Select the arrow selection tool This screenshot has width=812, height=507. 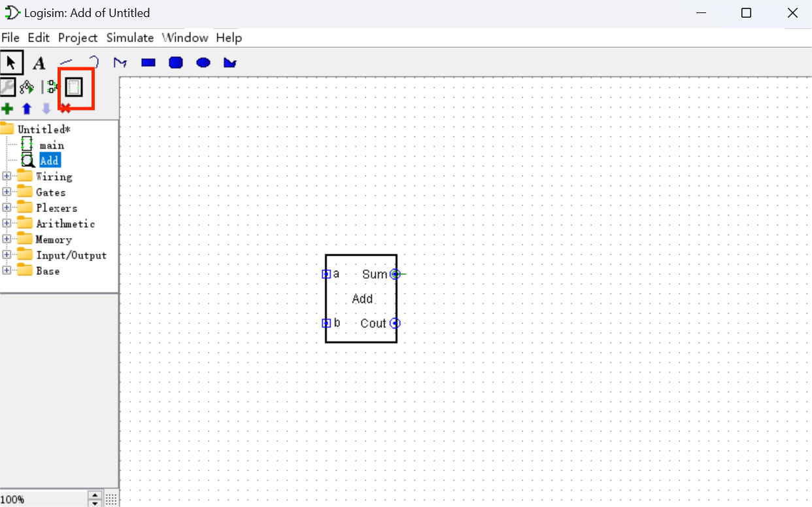pos(10,63)
